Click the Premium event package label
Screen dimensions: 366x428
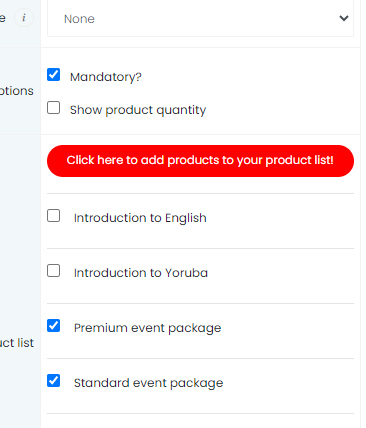[x=147, y=328]
